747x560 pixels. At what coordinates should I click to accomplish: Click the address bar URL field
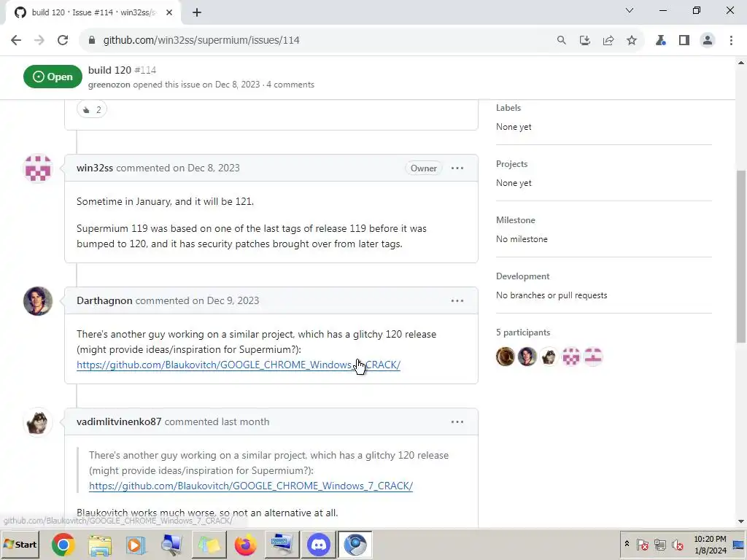[x=314, y=40]
